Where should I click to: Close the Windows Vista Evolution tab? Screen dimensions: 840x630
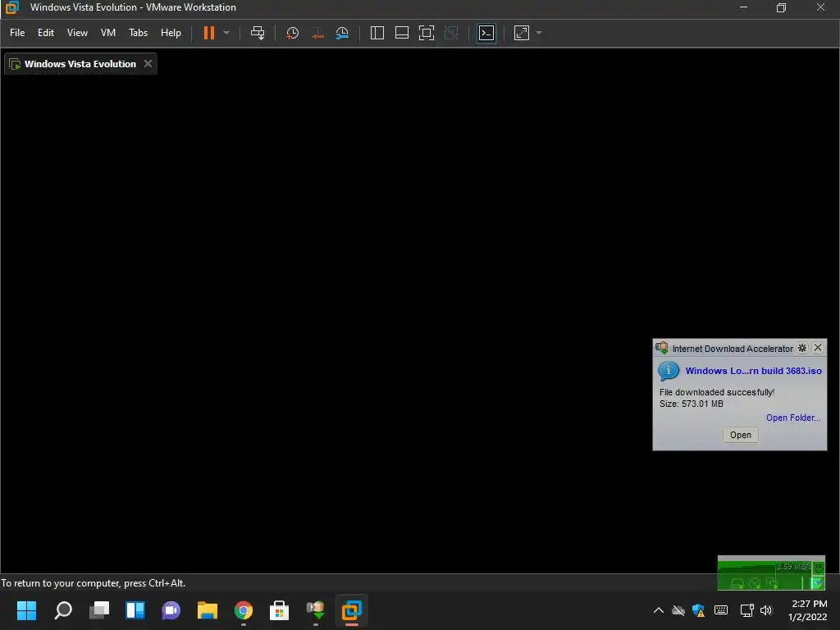(148, 64)
